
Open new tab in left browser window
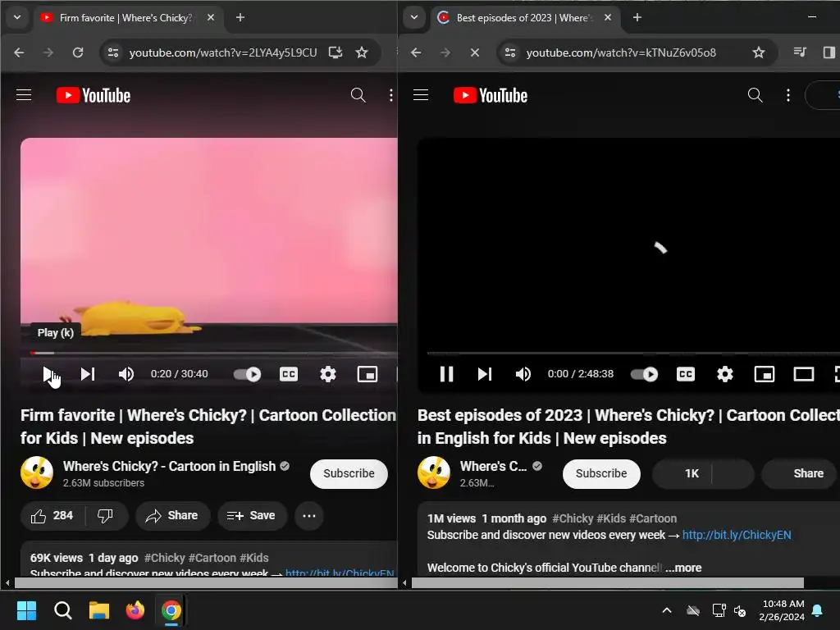(x=240, y=18)
